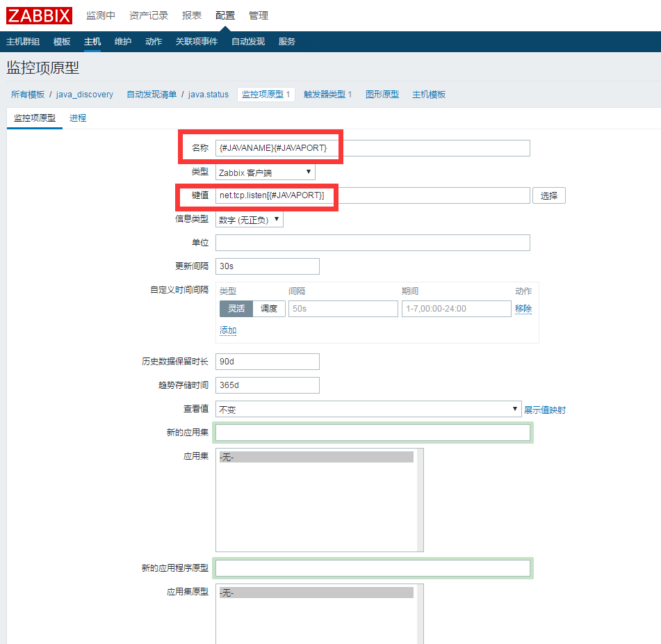Open the 查看值 不变 dropdown
Image resolution: width=661 pixels, height=644 pixels.
coord(368,409)
